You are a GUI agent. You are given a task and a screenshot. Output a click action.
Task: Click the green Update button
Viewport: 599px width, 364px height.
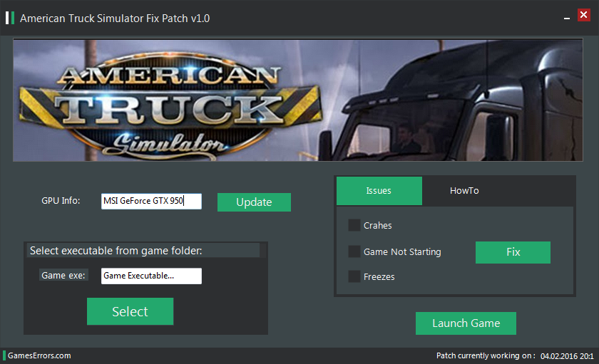pos(254,202)
